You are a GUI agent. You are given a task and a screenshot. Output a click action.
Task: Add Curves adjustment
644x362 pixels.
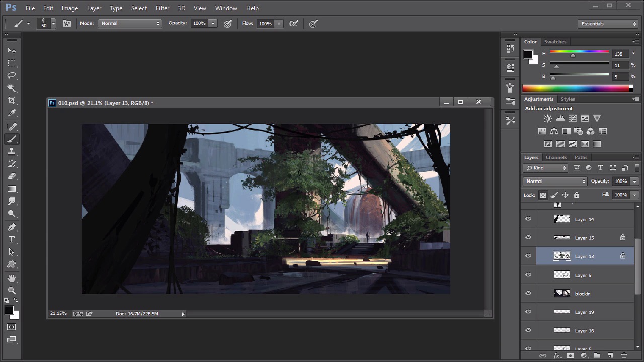click(572, 119)
